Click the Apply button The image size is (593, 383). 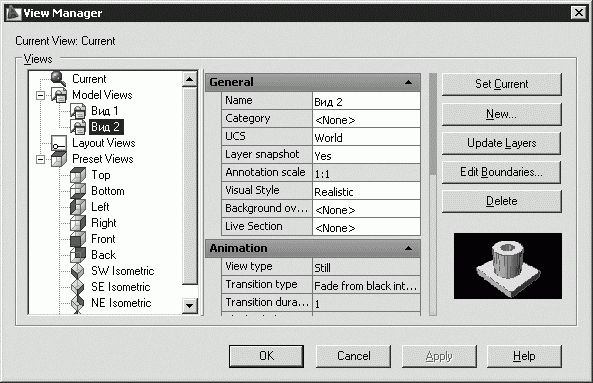pyautogui.click(x=439, y=356)
